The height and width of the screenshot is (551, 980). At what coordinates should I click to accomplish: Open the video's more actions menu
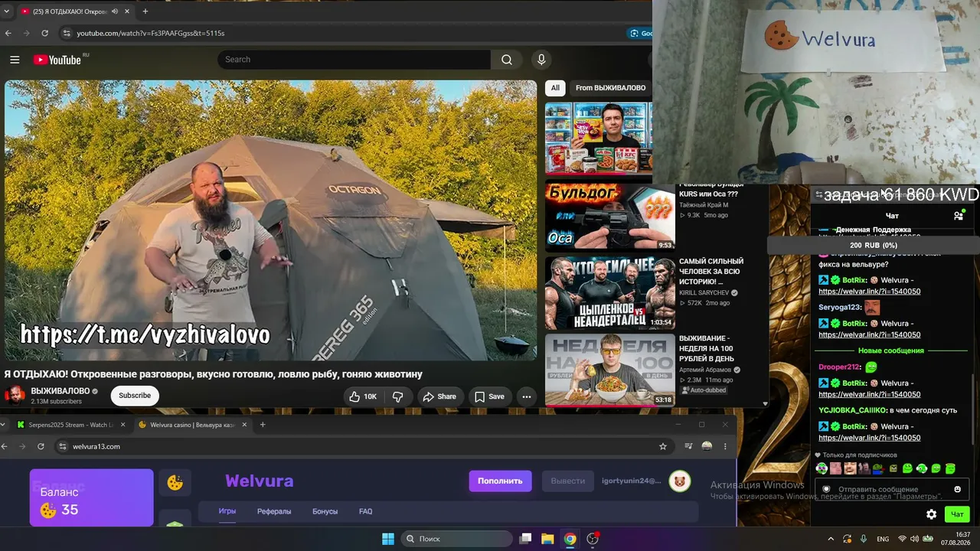[x=526, y=396]
